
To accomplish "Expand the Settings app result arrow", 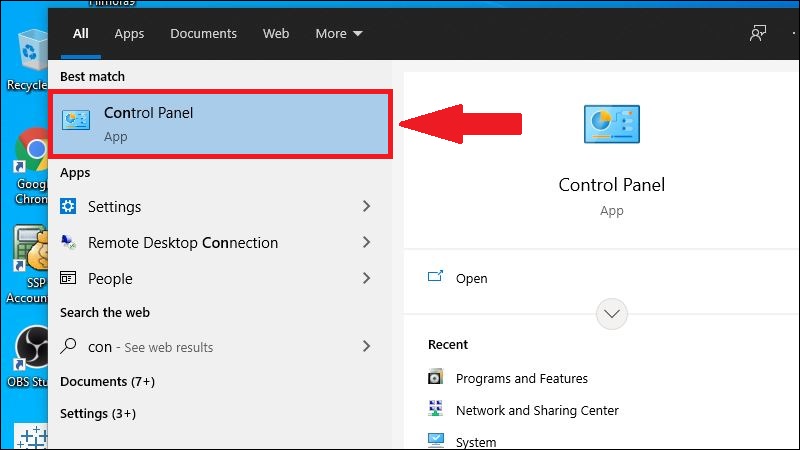I will point(366,206).
